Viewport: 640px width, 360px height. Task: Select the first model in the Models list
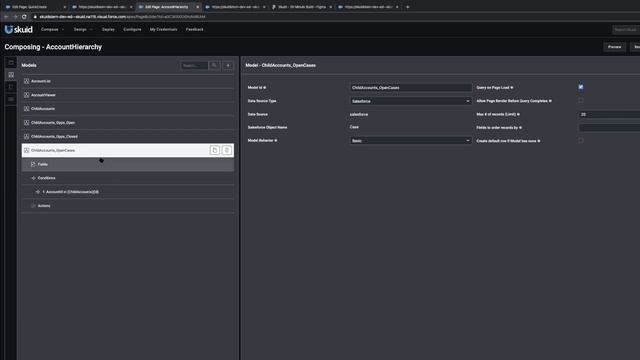click(128, 81)
